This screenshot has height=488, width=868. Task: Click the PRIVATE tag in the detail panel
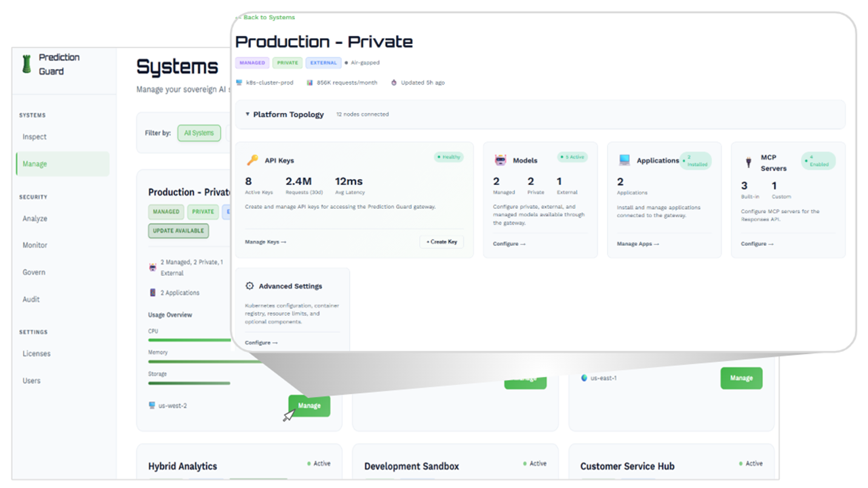(288, 63)
